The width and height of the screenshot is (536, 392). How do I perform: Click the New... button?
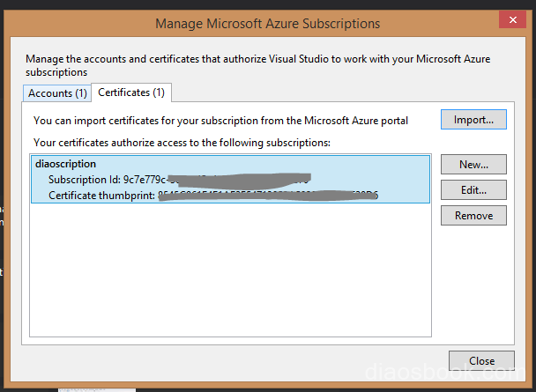pyautogui.click(x=473, y=164)
